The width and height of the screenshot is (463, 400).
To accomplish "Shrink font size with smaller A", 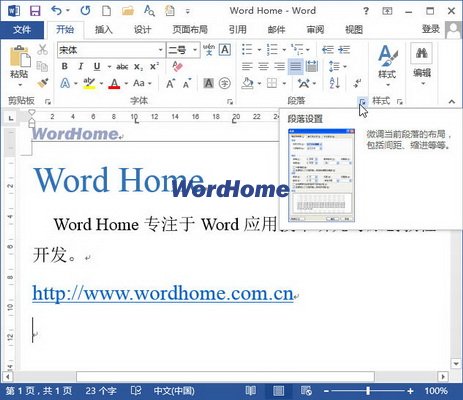I will click(x=187, y=83).
